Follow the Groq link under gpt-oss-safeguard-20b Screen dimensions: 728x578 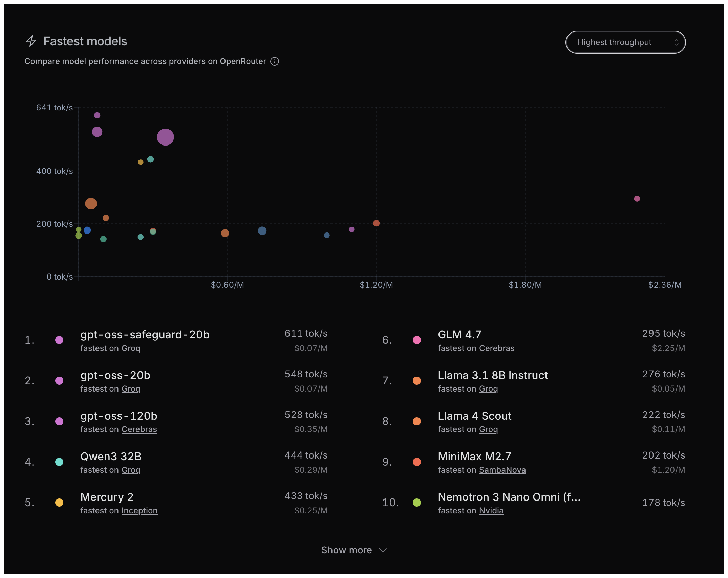tap(131, 348)
